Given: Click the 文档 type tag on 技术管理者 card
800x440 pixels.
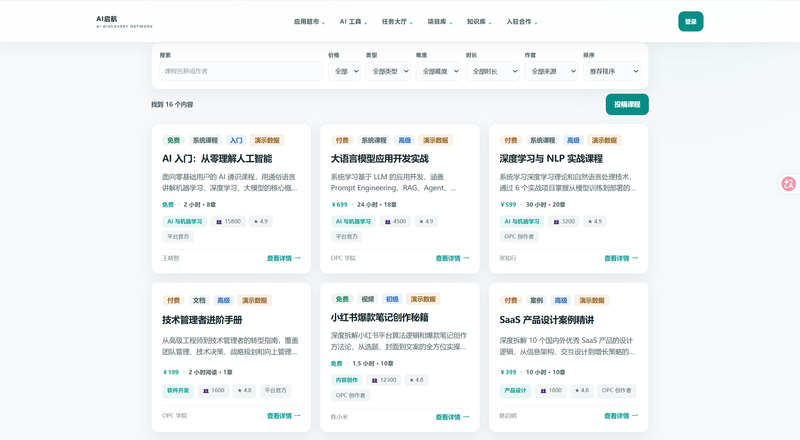Looking at the screenshot, I should (x=199, y=300).
